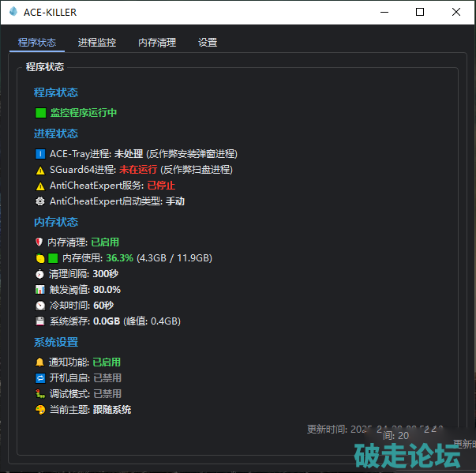The image size is (476, 473).
Task: Click the clock icon next to 冷却时间
Action: [40, 306]
